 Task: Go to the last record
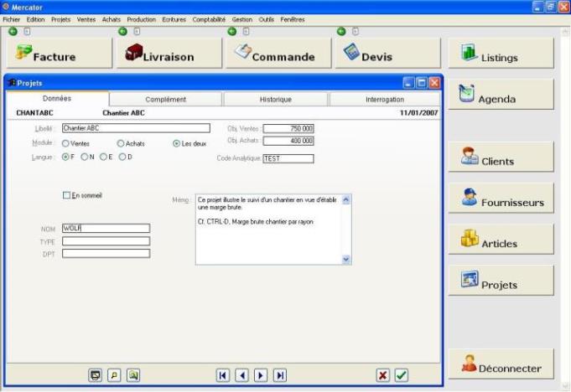click(x=280, y=375)
